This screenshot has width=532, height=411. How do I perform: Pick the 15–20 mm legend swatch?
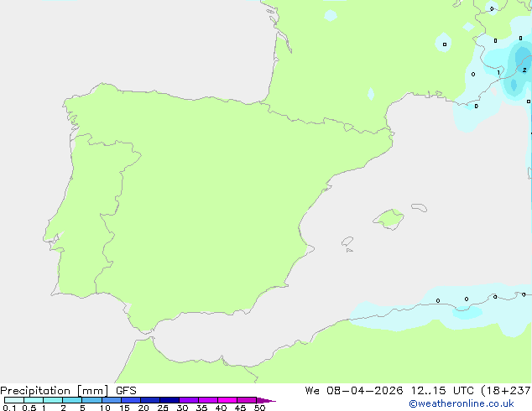(x=131, y=400)
